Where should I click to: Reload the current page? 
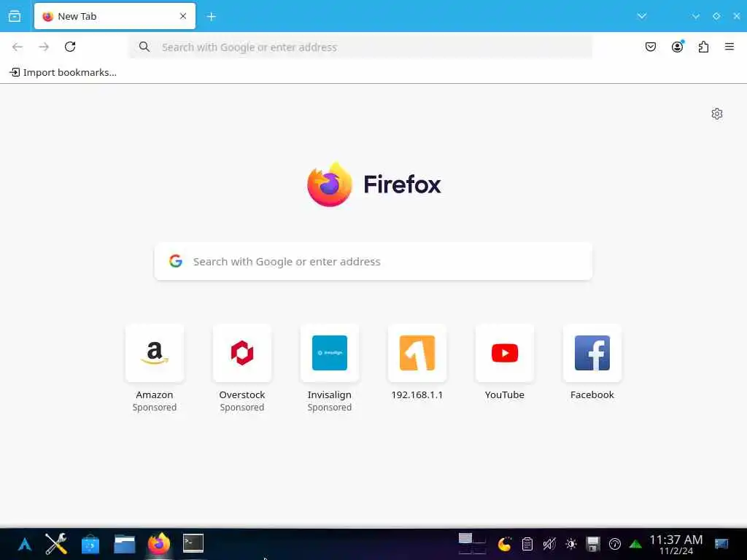[x=70, y=47]
